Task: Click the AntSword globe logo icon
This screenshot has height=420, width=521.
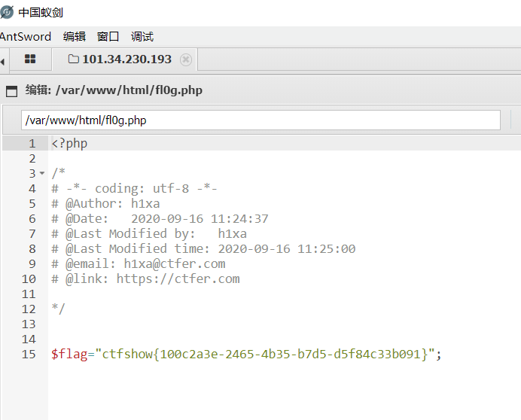Action: point(6,12)
